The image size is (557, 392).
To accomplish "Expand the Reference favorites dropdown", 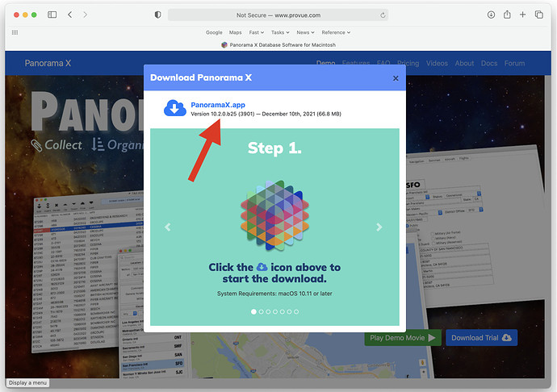I will 336,32.
